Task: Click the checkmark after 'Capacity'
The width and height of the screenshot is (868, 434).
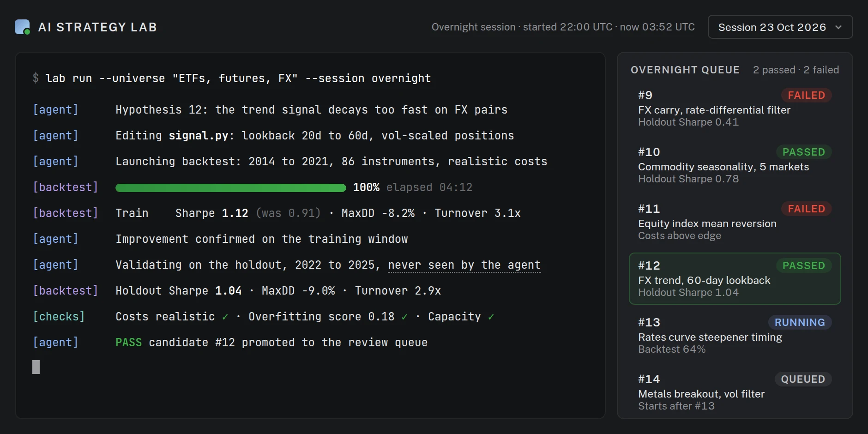Action: [491, 317]
